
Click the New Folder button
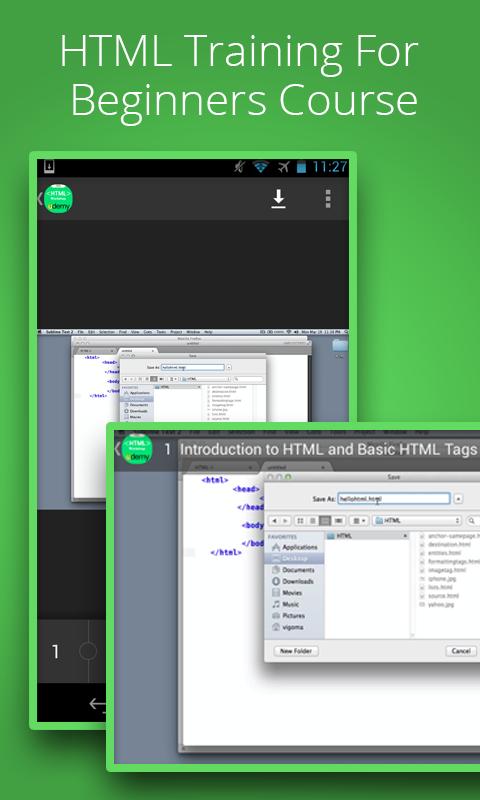(x=296, y=651)
